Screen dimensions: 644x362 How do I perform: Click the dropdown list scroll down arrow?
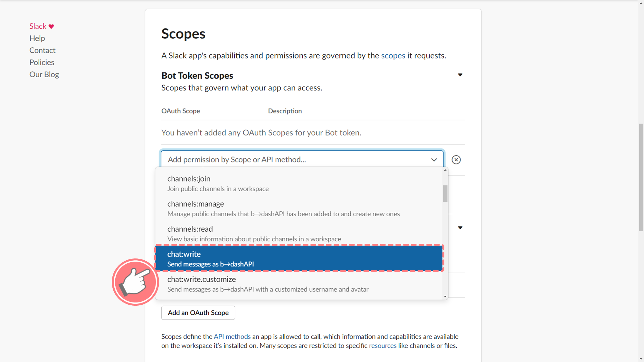tap(445, 297)
